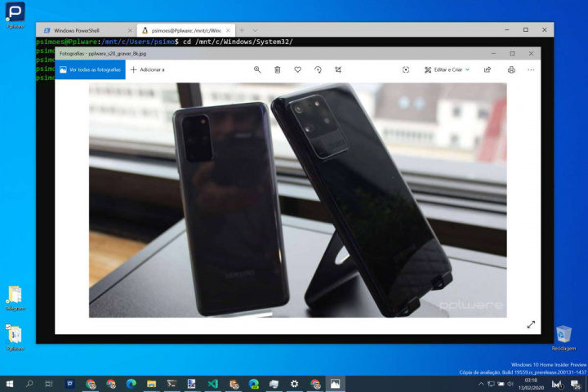This screenshot has width=588, height=392.
Task: Print the photo using printer icon
Action: [x=510, y=70]
